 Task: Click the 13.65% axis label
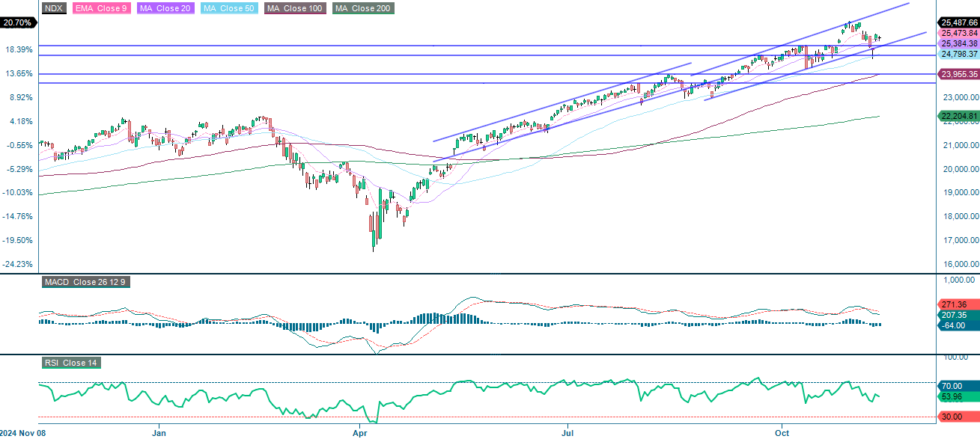point(17,73)
